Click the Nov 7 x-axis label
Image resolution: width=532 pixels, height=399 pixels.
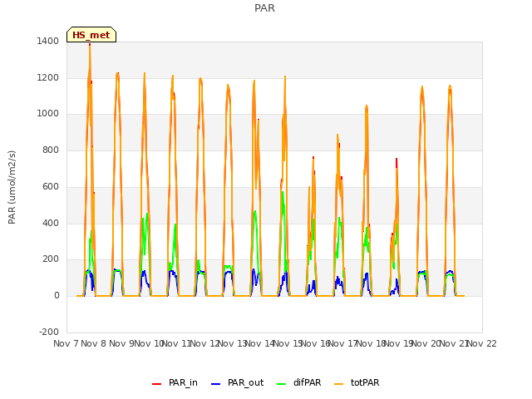(x=66, y=343)
